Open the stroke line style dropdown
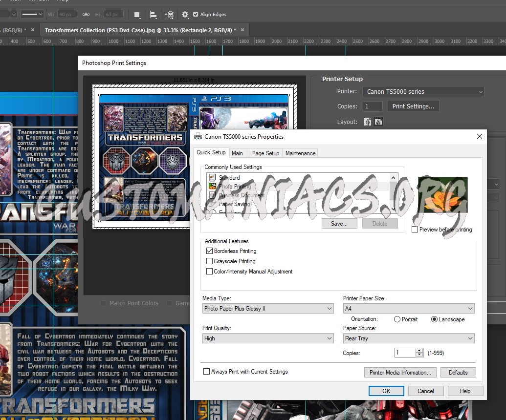 point(32,14)
